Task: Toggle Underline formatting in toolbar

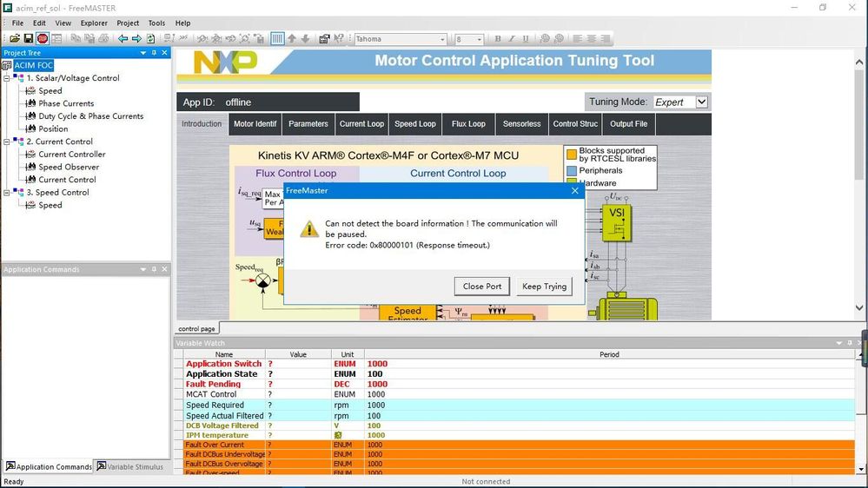Action: (526, 39)
